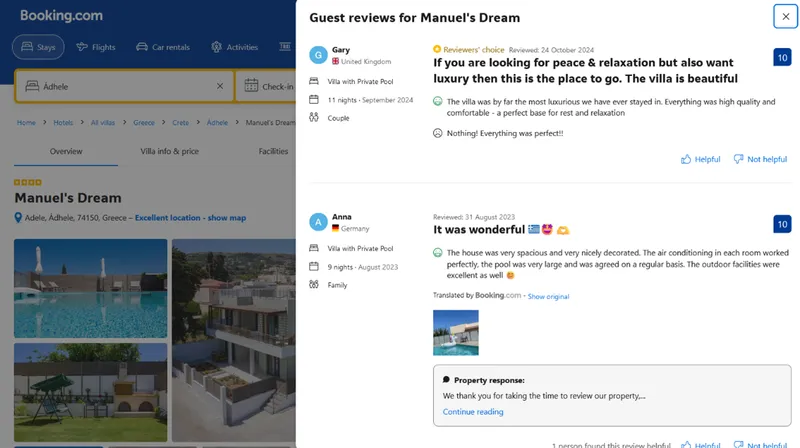Clear the Adhele destination search field
Screen dimensions: 800x448
220,87
